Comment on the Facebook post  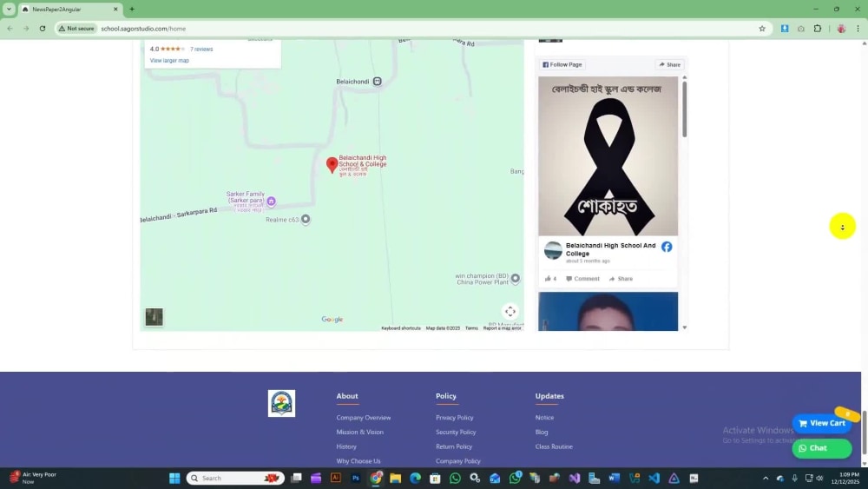coord(582,279)
